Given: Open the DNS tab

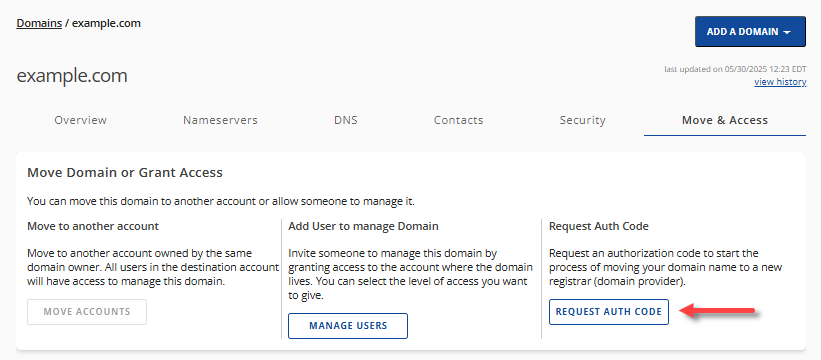Looking at the screenshot, I should (x=346, y=120).
